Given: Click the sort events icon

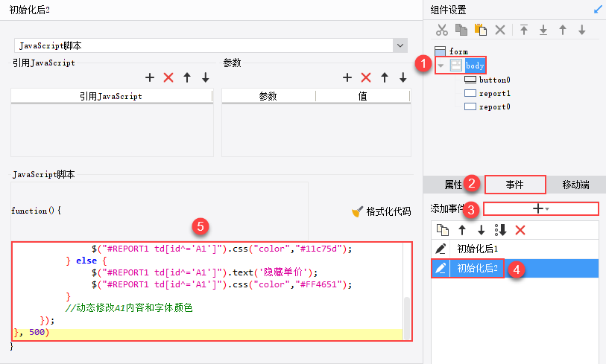Looking at the screenshot, I should tap(501, 231).
